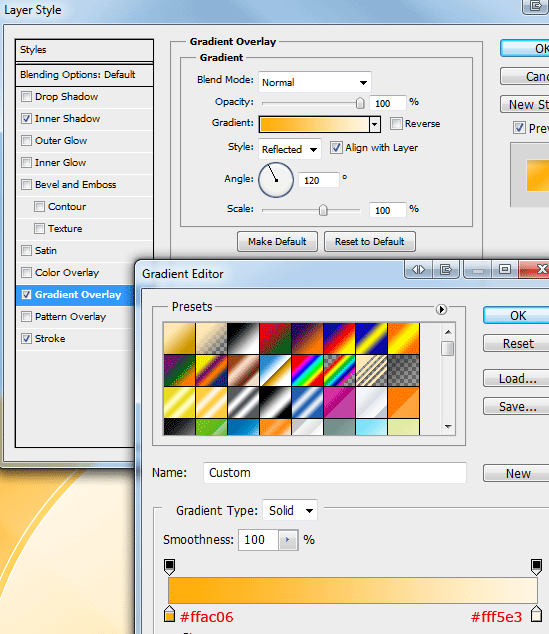549x634 pixels.
Task: Choose the gold first gradient preset
Action: 179,338
